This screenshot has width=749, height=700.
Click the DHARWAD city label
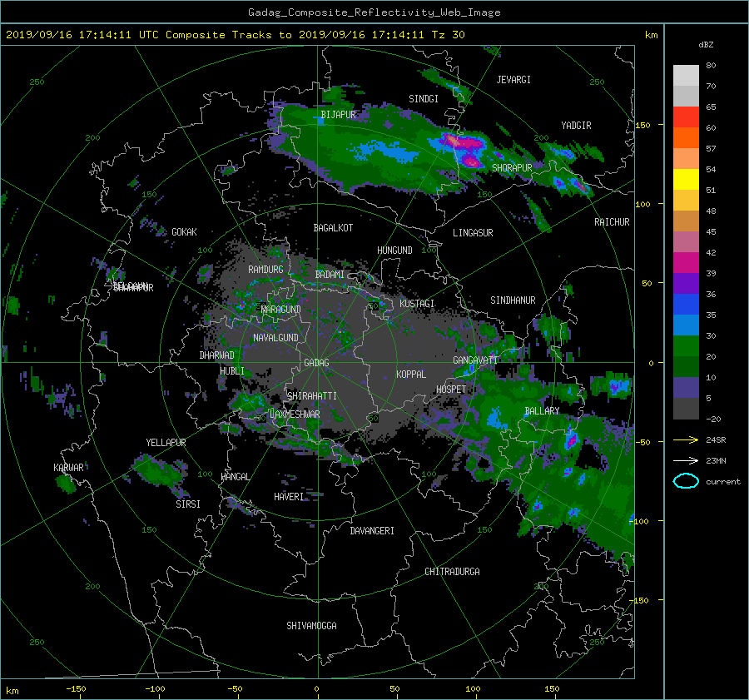click(x=216, y=355)
